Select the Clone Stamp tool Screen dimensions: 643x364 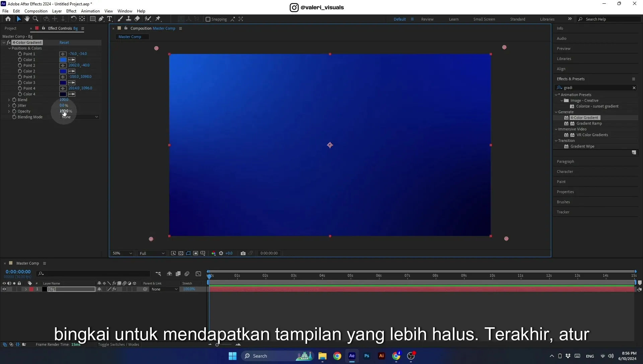click(129, 19)
